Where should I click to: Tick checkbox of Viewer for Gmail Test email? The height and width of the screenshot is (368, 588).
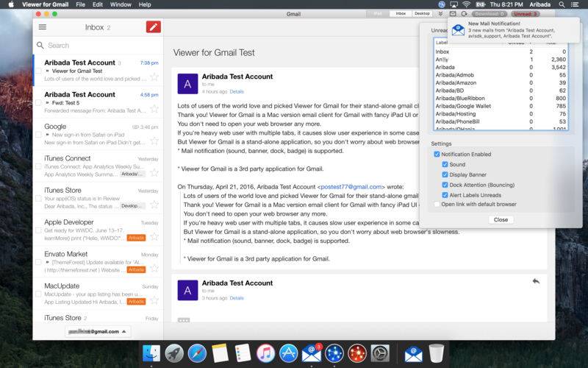(38, 71)
